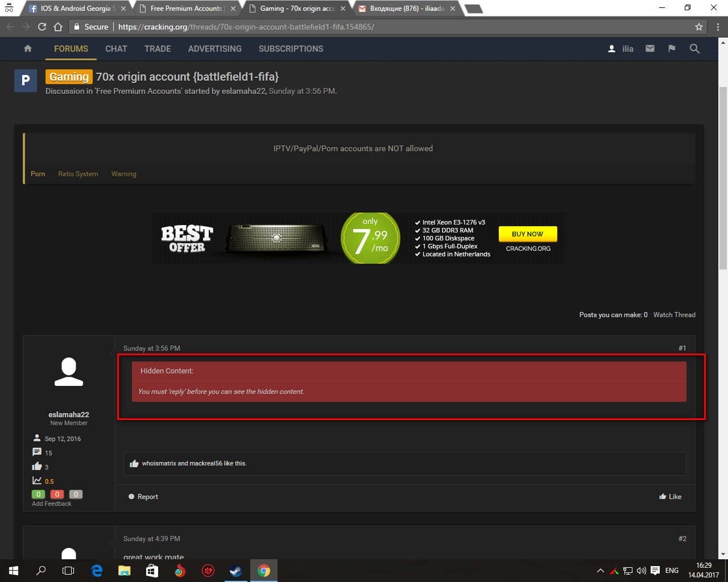Screen dimensions: 728x582
Task: Open the CHAT navigation tab
Action: [x=116, y=49]
